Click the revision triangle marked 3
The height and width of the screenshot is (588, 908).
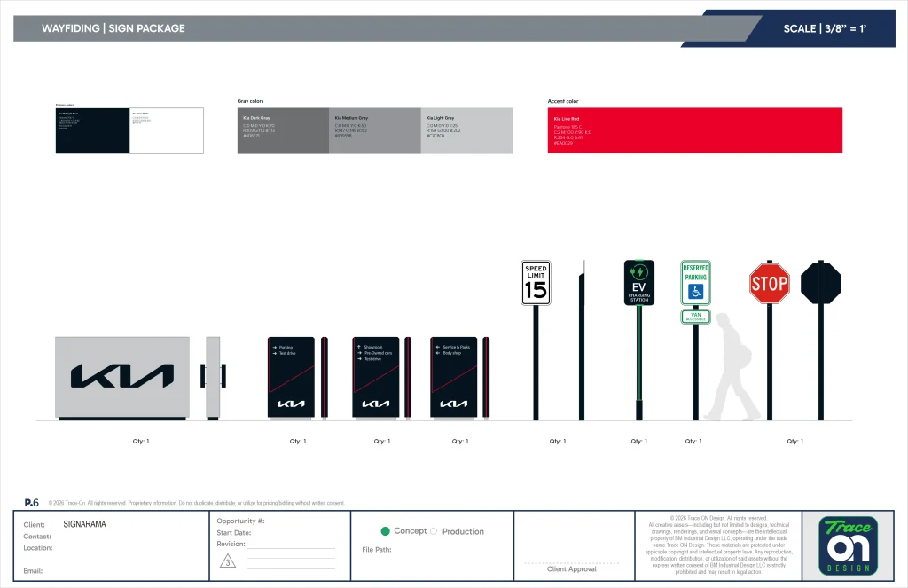point(228,561)
